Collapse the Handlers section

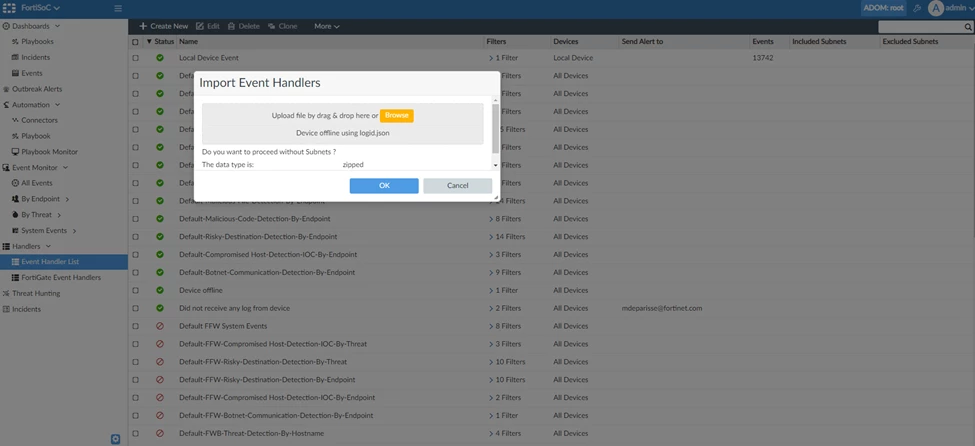(x=48, y=246)
